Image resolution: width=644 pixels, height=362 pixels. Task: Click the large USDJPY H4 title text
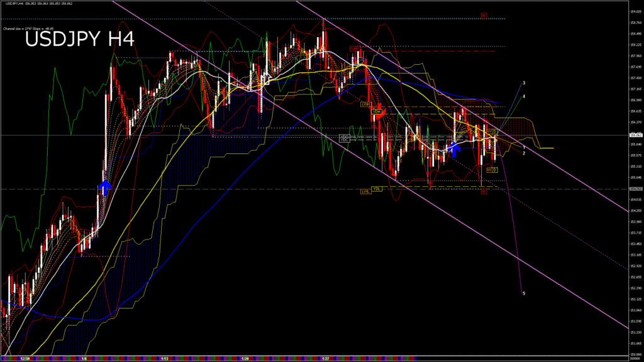pyautogui.click(x=79, y=40)
